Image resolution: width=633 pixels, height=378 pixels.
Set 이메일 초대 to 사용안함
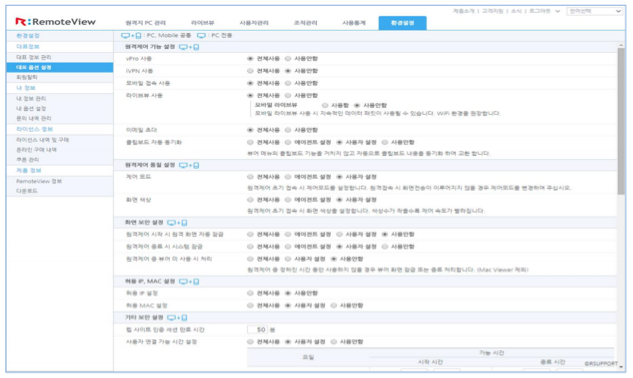(x=288, y=130)
